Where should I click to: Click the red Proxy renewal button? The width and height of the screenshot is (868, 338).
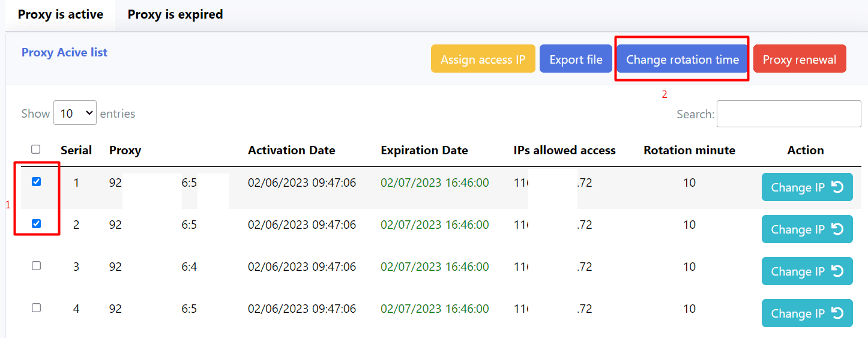799,59
